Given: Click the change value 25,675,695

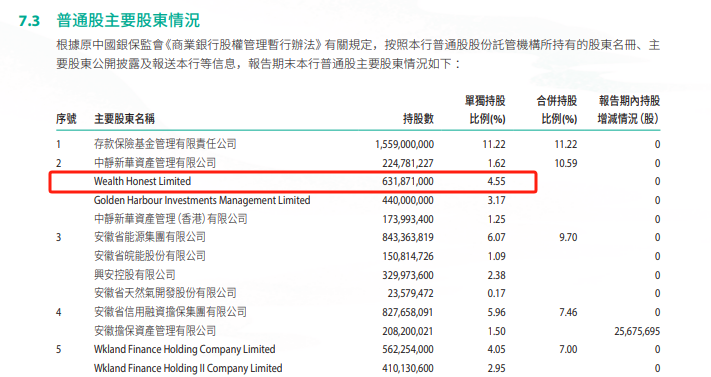Looking at the screenshot, I should pos(637,331).
